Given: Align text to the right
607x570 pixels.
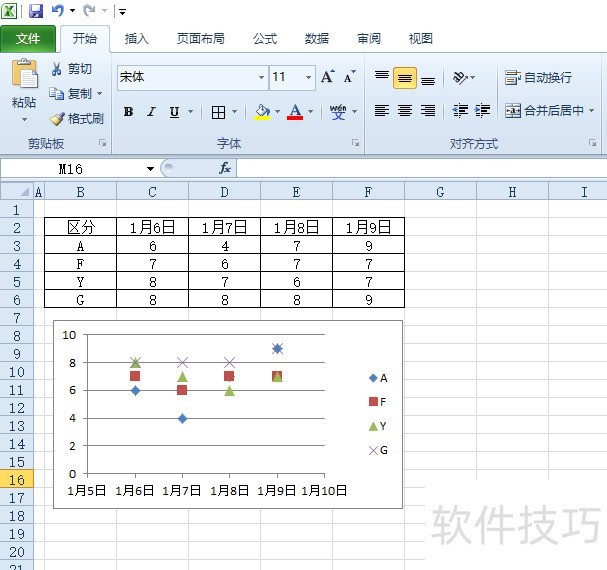Looking at the screenshot, I should 428,111.
